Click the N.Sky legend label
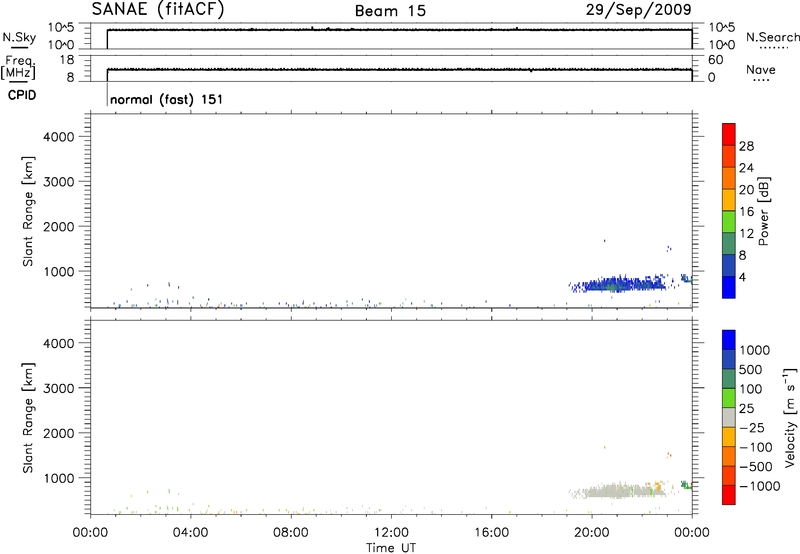 pyautogui.click(x=19, y=37)
